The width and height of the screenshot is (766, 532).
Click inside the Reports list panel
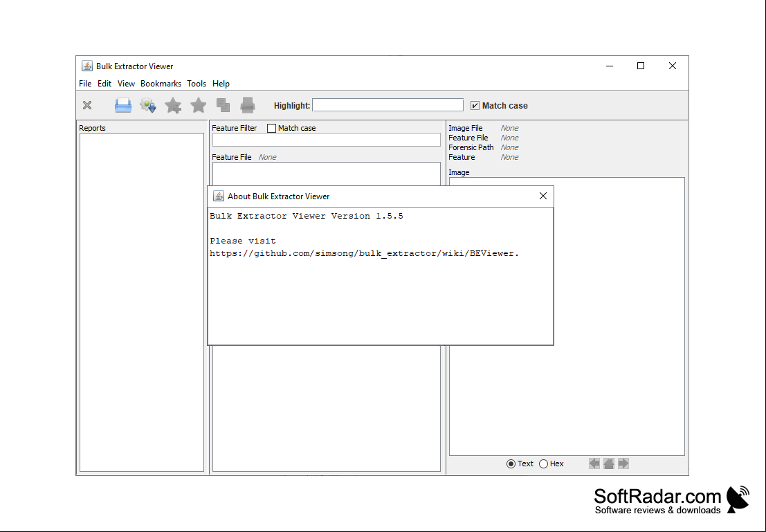click(142, 302)
